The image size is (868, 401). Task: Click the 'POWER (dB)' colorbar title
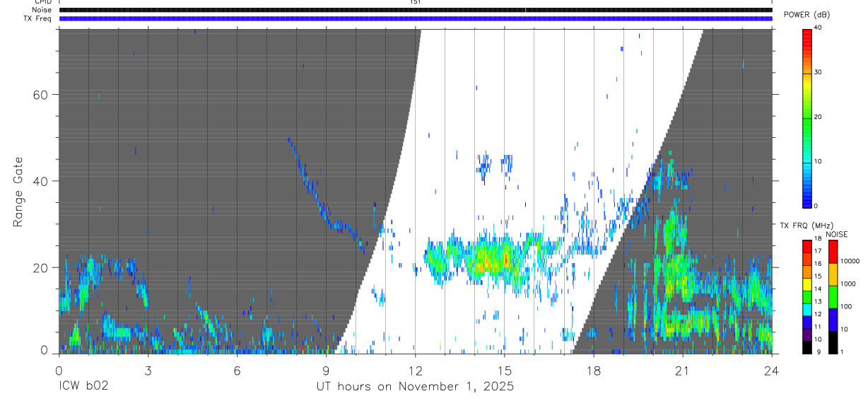807,15
